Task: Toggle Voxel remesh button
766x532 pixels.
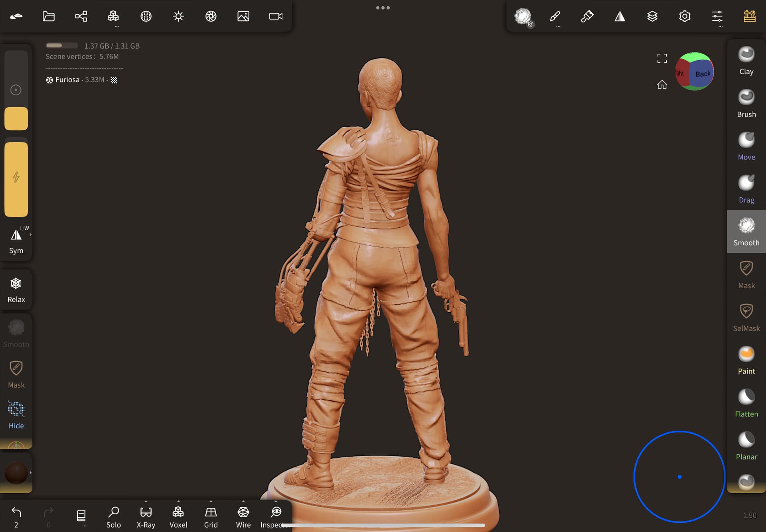Action: coord(178,518)
